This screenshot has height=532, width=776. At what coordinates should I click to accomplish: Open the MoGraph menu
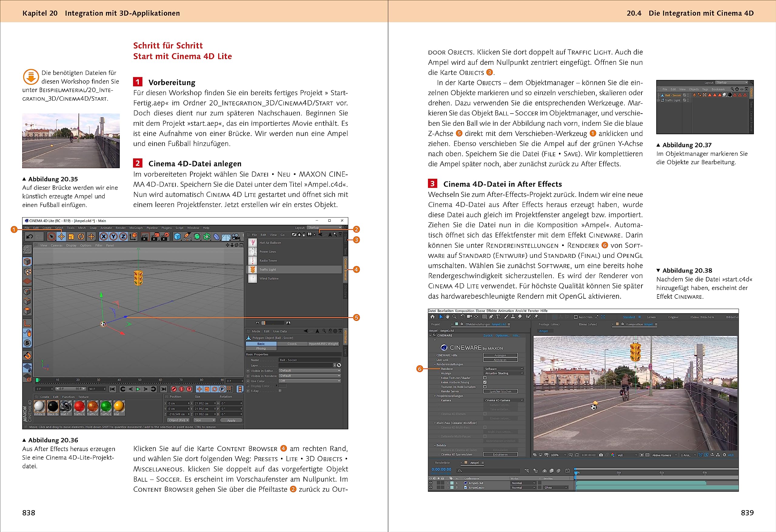(136, 228)
